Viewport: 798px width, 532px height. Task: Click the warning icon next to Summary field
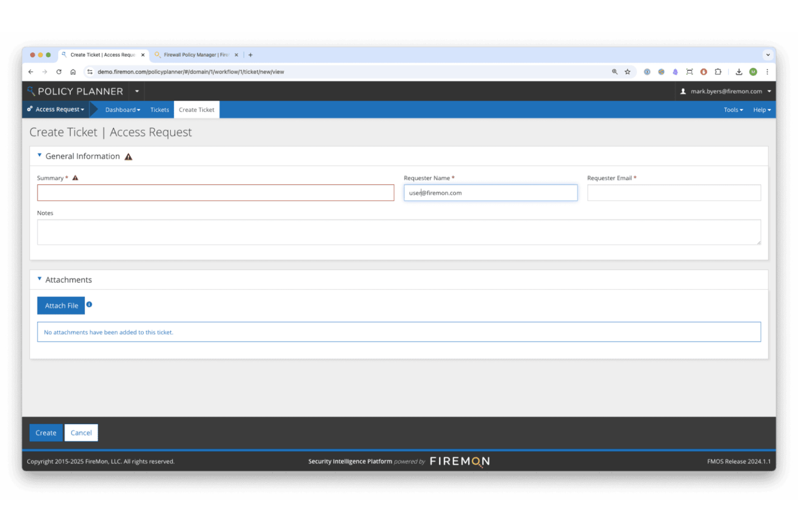(75, 177)
